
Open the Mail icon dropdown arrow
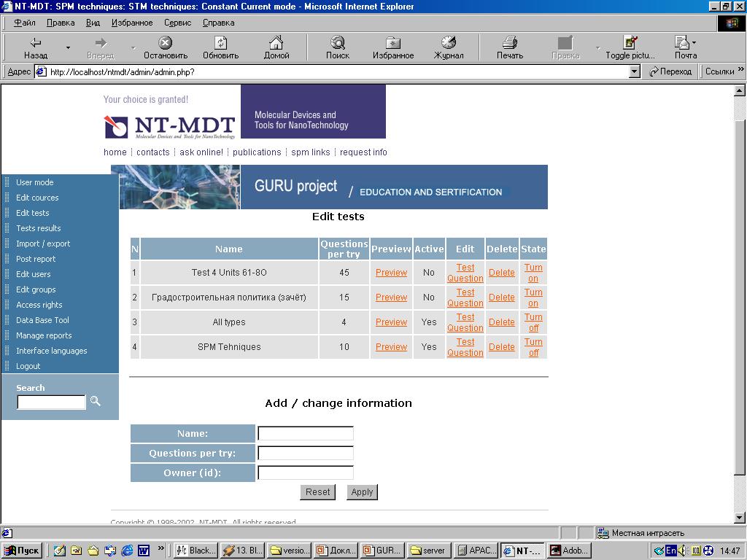[694, 42]
